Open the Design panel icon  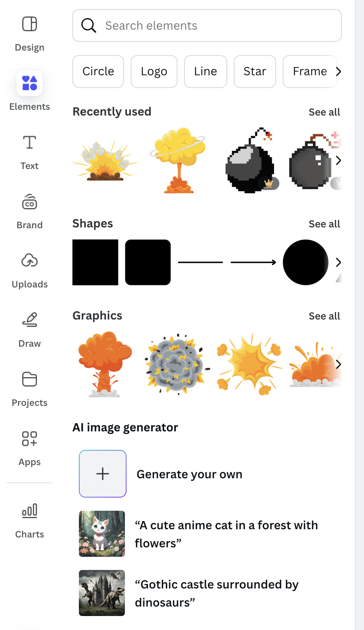pos(30,25)
